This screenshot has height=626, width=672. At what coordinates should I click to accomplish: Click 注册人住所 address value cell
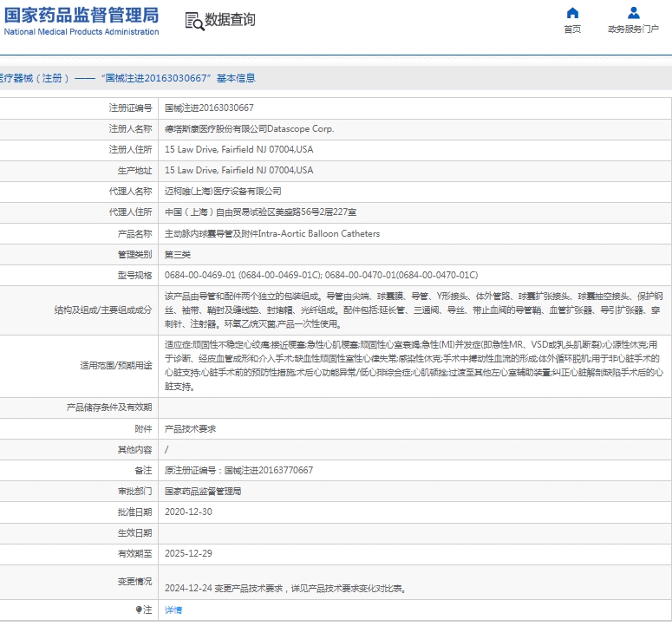pos(238,149)
